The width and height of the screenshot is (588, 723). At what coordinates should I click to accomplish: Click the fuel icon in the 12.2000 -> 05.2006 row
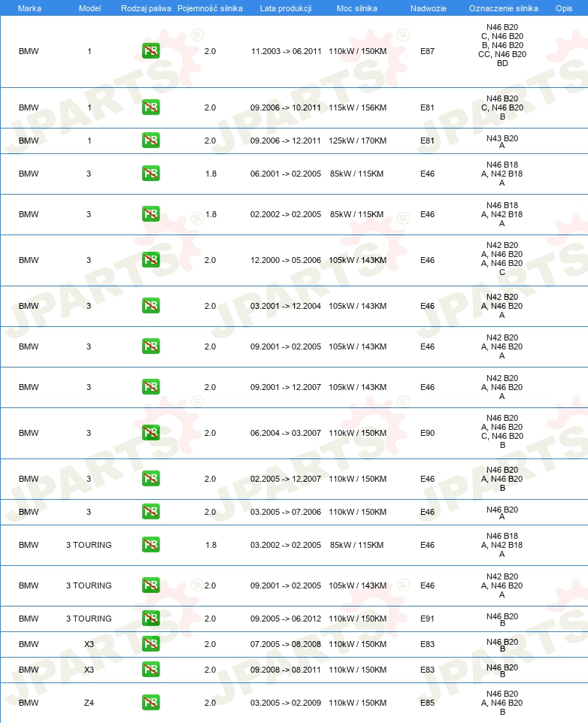pyautogui.click(x=151, y=259)
